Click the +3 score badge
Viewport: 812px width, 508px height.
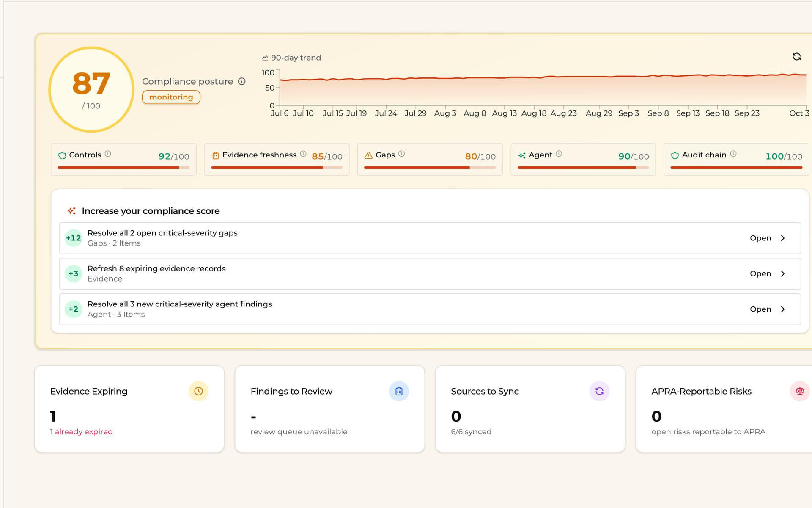tap(73, 273)
